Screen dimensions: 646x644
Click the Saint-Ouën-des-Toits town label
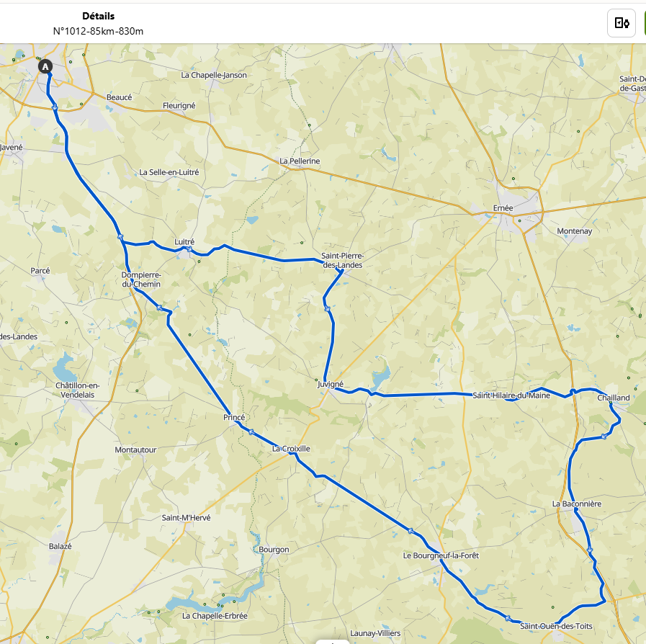click(556, 626)
